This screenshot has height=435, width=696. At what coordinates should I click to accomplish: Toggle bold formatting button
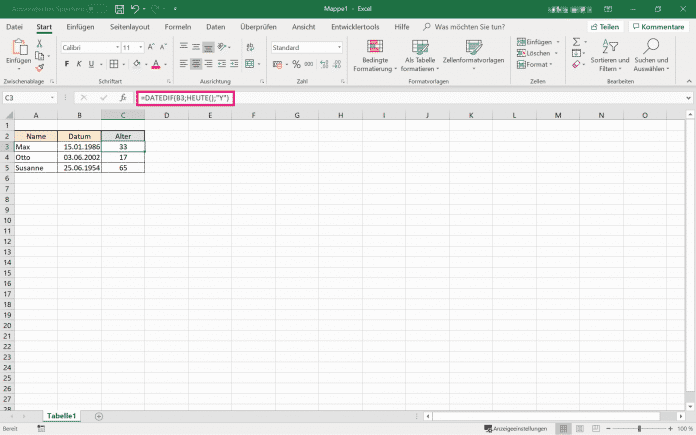point(66,63)
